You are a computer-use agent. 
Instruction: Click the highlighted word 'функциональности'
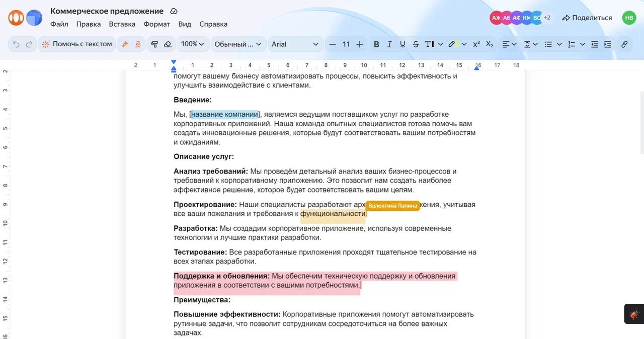[x=333, y=214]
